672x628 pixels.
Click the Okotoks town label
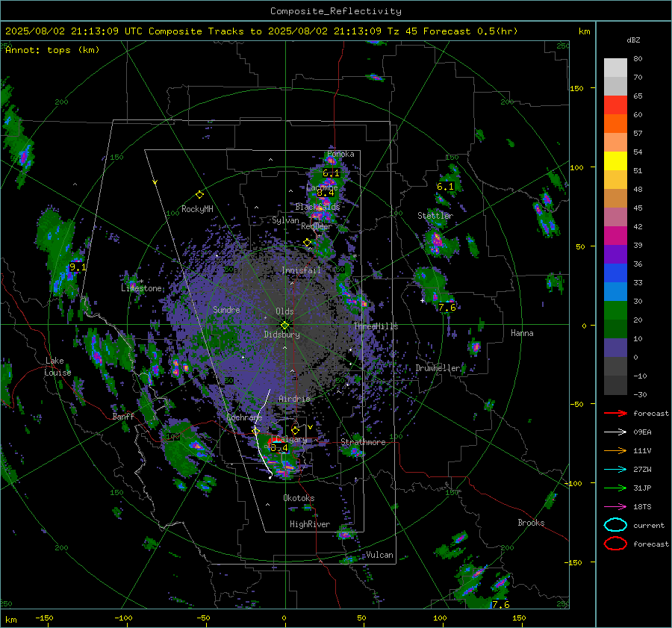click(x=299, y=498)
